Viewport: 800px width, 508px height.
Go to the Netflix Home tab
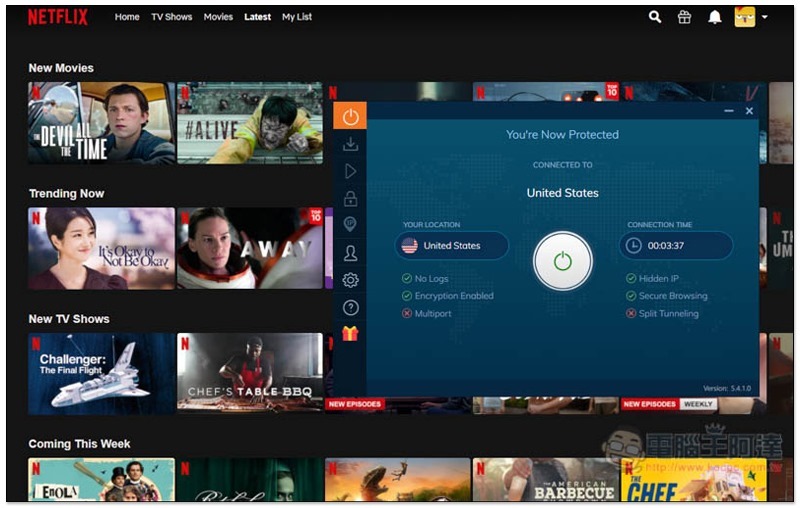tap(127, 17)
